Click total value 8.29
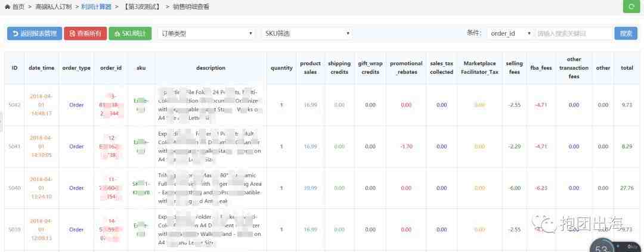Viewport: 644px width, 252px height. (x=627, y=147)
